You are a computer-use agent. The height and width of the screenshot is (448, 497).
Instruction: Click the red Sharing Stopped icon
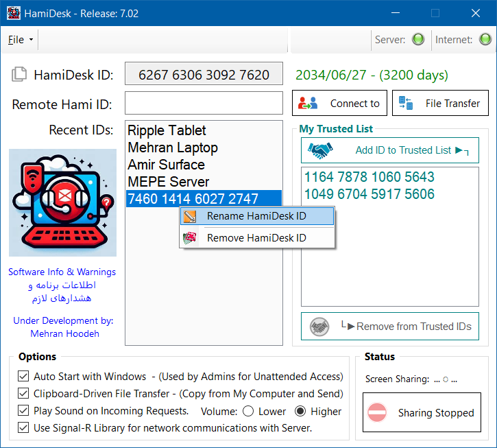pos(377,412)
